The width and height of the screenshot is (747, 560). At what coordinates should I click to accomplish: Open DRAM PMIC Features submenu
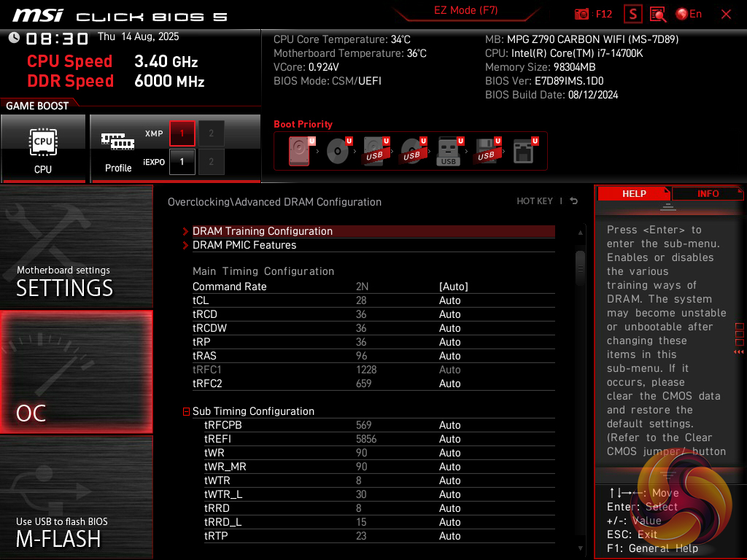(373, 245)
